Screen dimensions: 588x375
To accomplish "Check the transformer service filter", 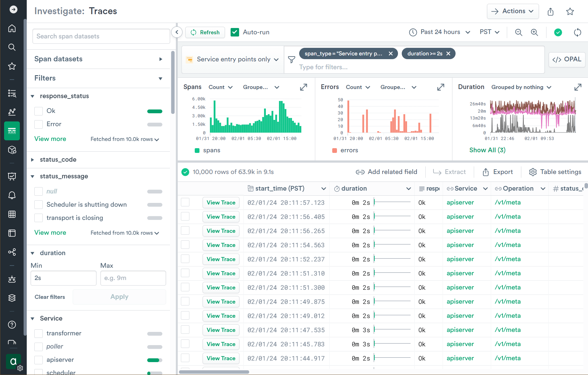I will pyautogui.click(x=38, y=333).
